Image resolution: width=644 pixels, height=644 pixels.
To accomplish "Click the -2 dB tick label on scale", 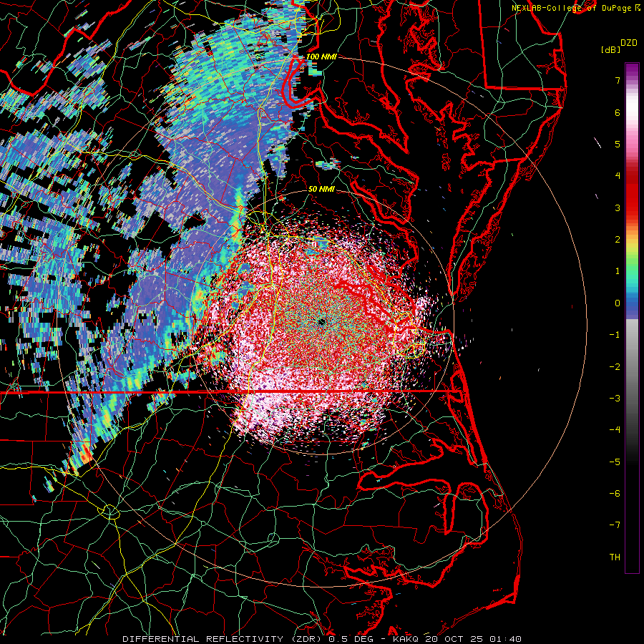I will coord(615,367).
